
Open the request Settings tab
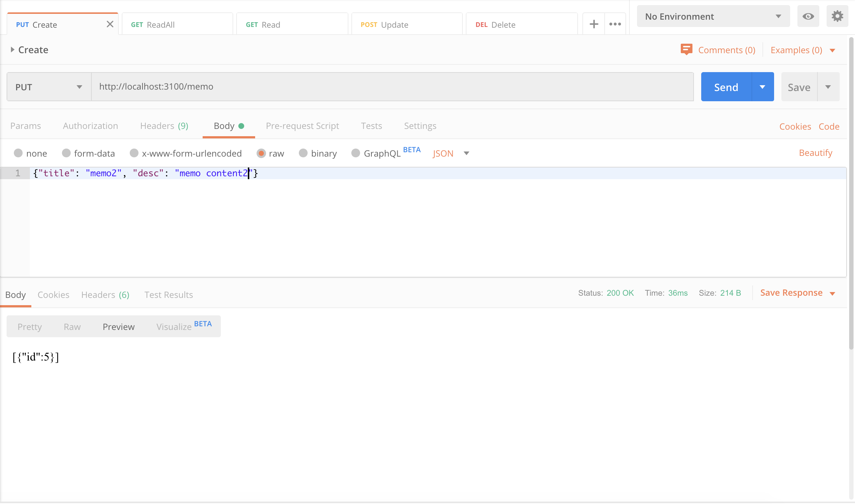(x=420, y=126)
